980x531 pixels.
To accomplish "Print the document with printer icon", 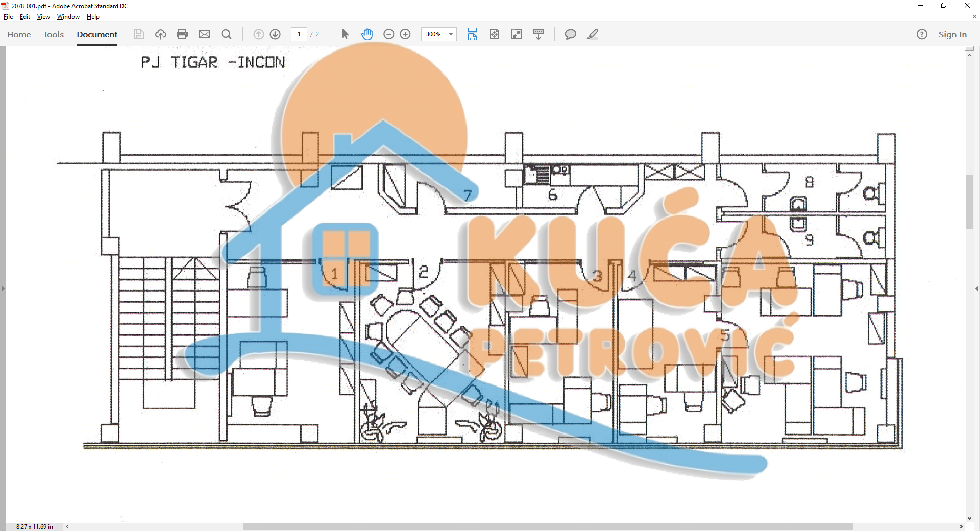I will coord(182,34).
